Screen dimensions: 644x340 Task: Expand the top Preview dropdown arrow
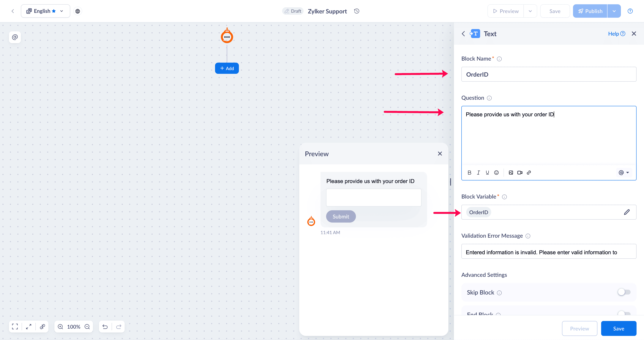pyautogui.click(x=530, y=11)
